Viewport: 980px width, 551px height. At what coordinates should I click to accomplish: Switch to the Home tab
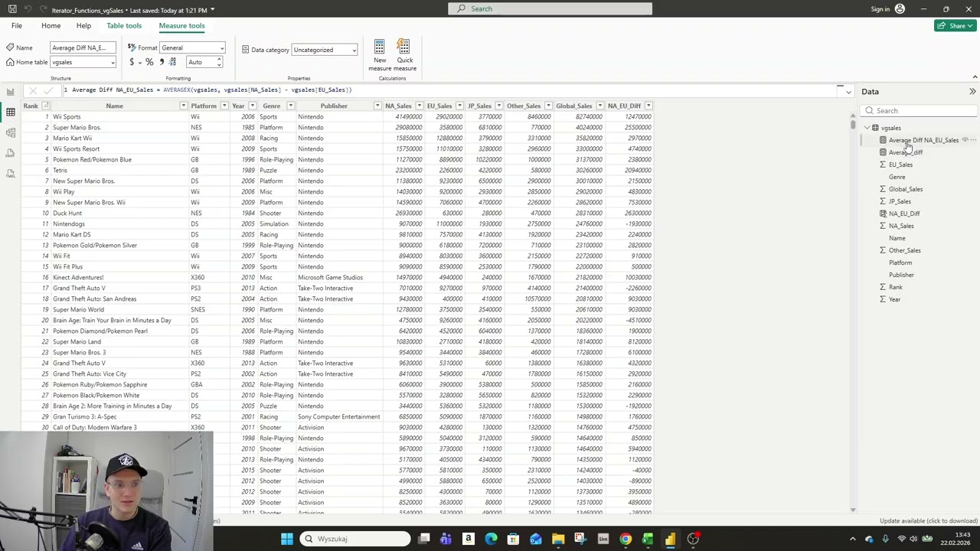click(51, 25)
